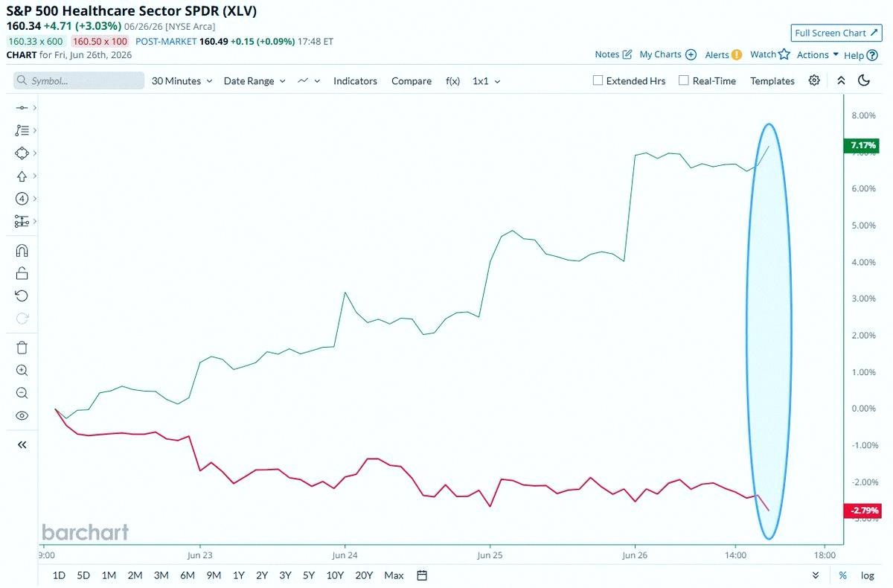This screenshot has height=588, width=893.
Task: Expand the shapes tool flyout arrow
Action: tap(35, 153)
